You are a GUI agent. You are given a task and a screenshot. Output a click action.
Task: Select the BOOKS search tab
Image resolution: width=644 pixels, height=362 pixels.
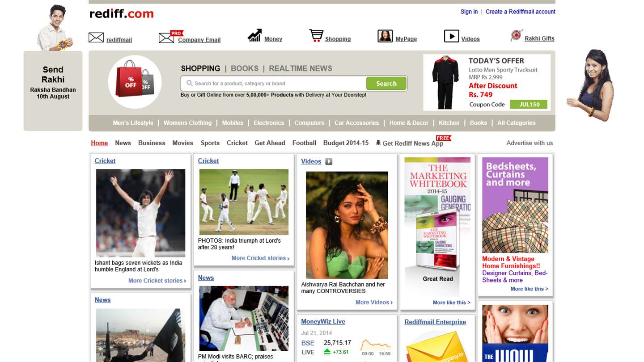tap(245, 68)
